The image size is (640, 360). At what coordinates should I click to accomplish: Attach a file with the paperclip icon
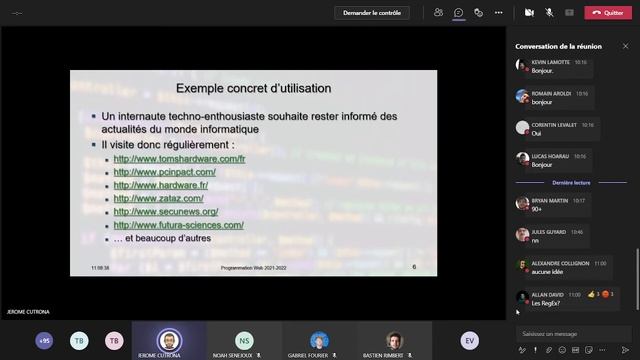click(x=549, y=350)
